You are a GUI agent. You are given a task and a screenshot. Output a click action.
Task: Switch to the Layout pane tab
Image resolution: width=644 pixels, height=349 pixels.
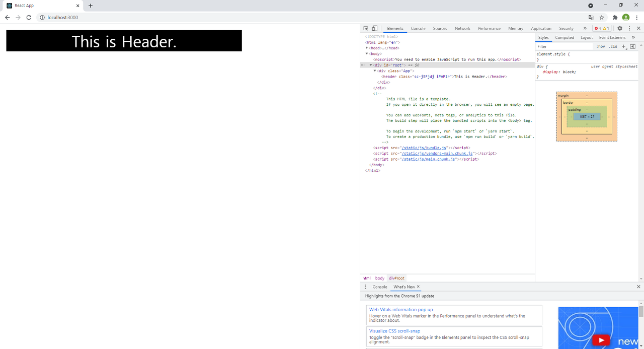tap(587, 37)
